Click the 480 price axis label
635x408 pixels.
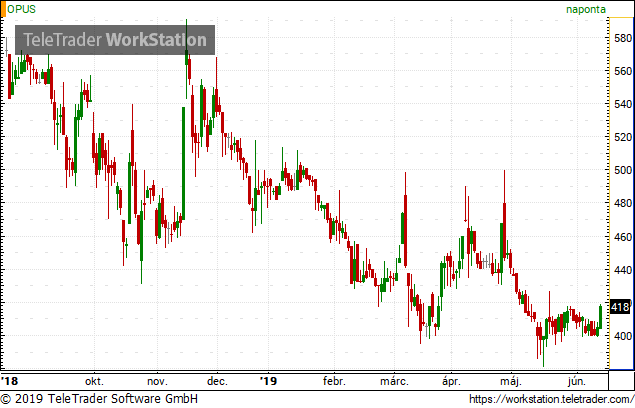623,203
